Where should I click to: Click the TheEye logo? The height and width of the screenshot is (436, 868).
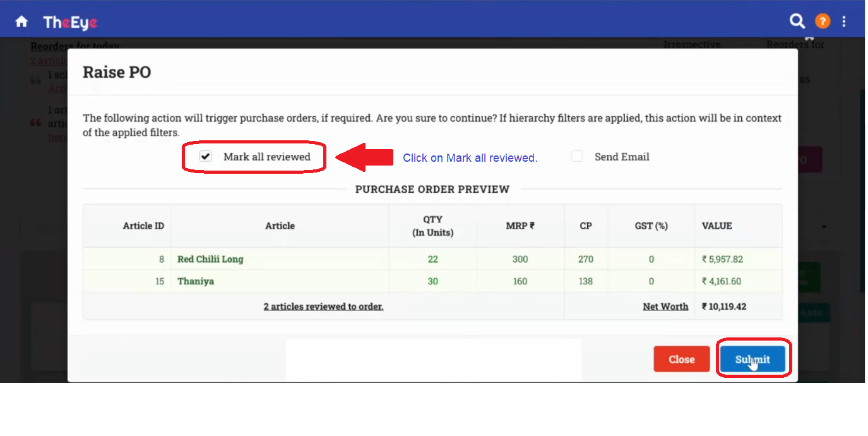70,22
